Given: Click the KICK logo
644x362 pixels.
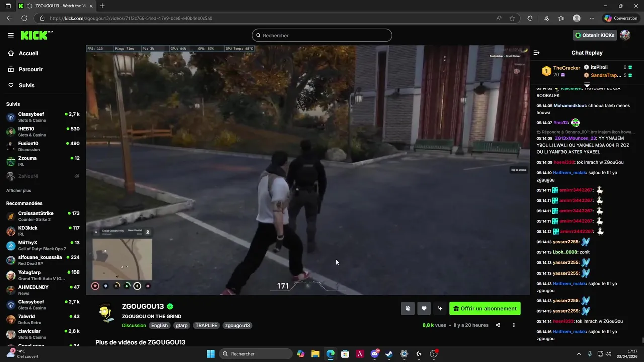Looking at the screenshot, I should click(37, 35).
